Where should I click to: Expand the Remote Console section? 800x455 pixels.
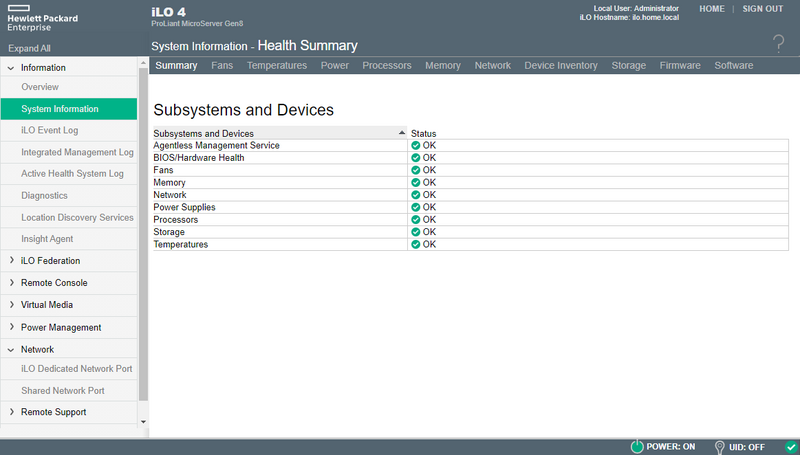tap(11, 282)
